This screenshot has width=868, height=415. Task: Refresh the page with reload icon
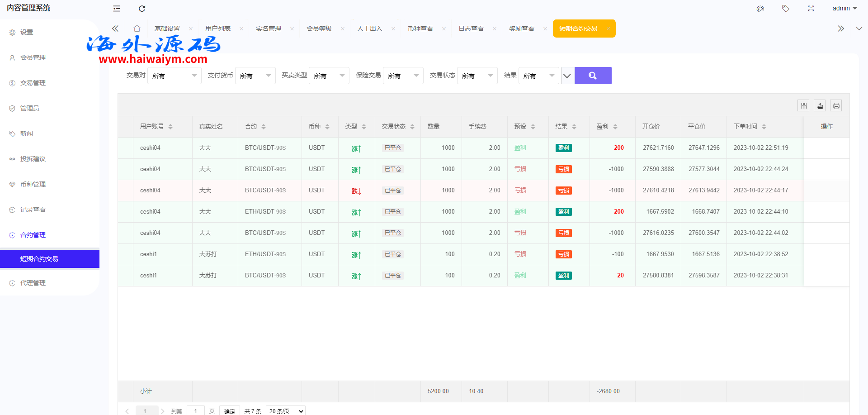tap(142, 9)
